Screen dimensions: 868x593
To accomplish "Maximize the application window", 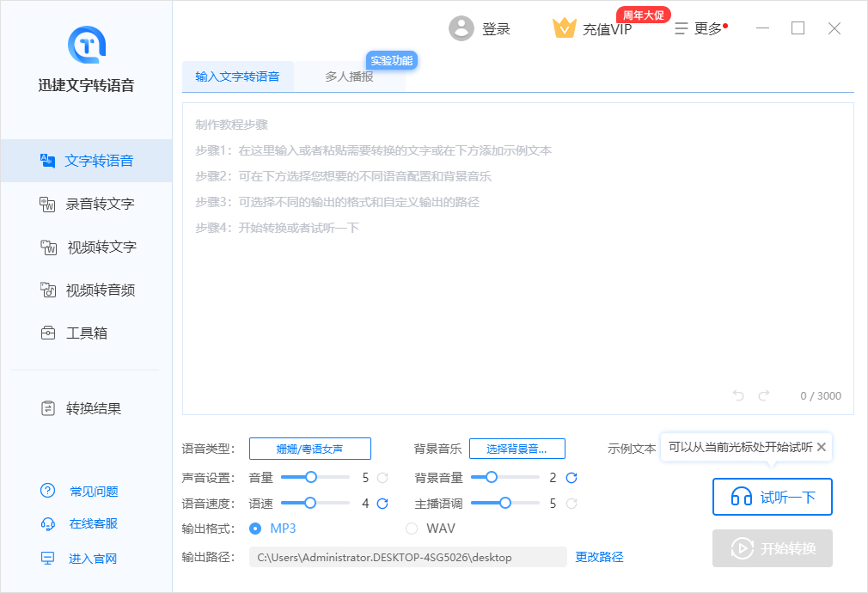I will coord(798,28).
